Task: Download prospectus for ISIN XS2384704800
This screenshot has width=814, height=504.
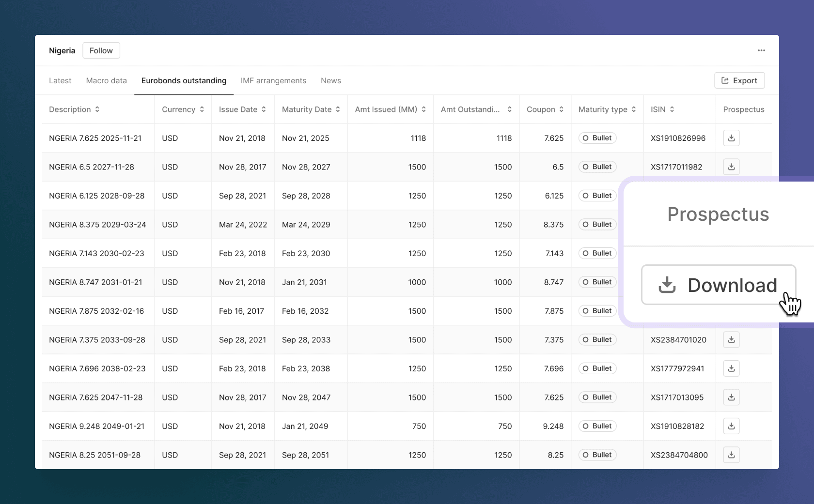Action: (x=731, y=455)
